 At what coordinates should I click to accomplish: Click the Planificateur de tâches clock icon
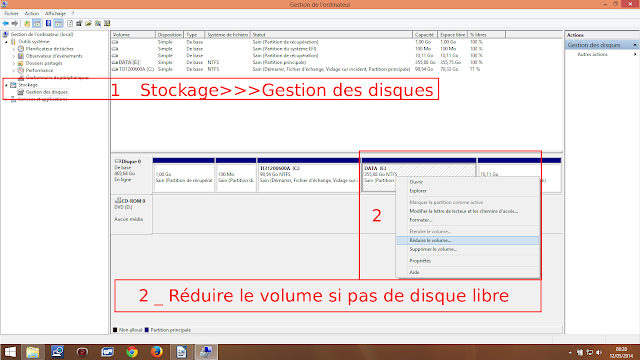tap(21, 49)
